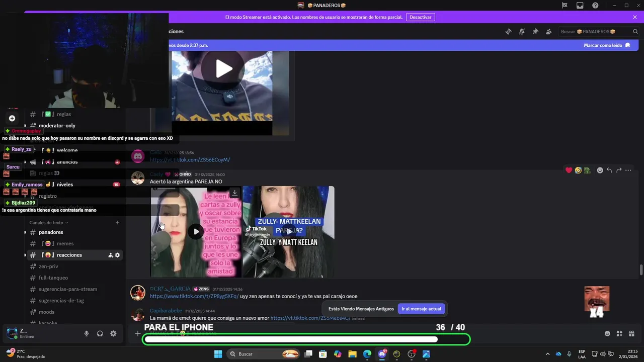The width and height of the screenshot is (644, 362).
Task: Add the frog emoji quick reaction
Action: (588, 170)
